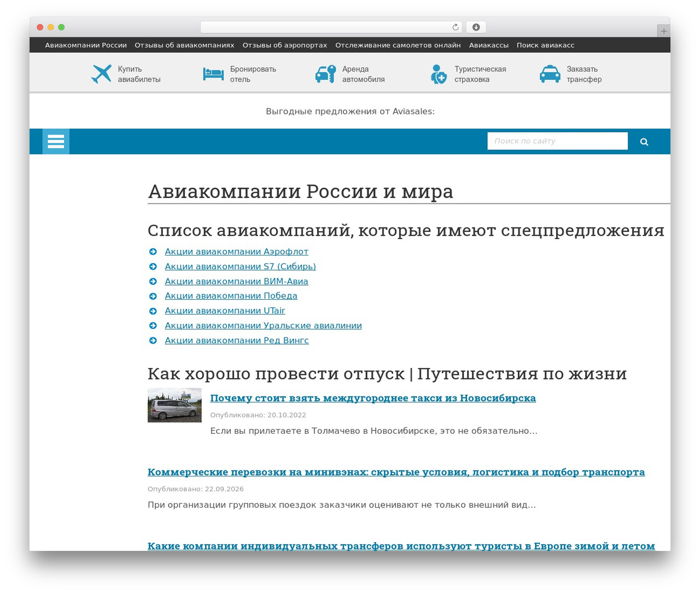Click the Бронировать отель text link
This screenshot has width=700, height=593.
point(253,74)
